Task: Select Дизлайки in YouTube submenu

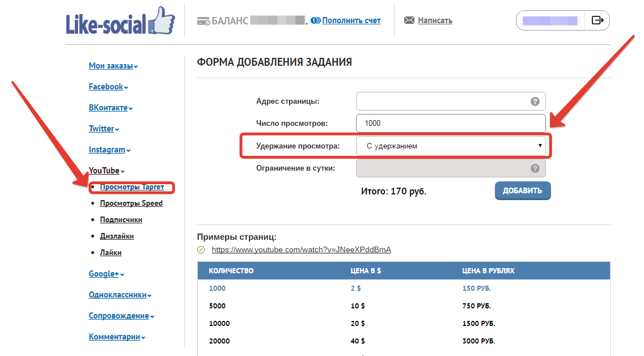Action: [x=117, y=236]
